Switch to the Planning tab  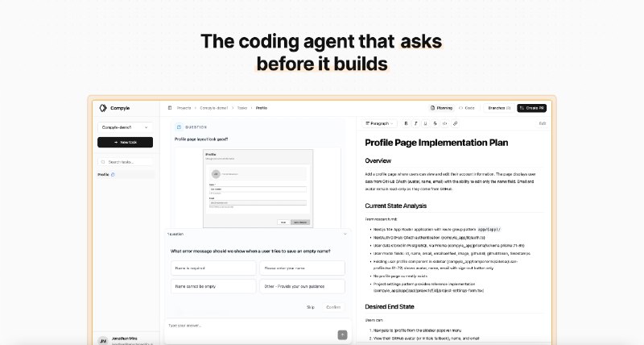[440, 107]
